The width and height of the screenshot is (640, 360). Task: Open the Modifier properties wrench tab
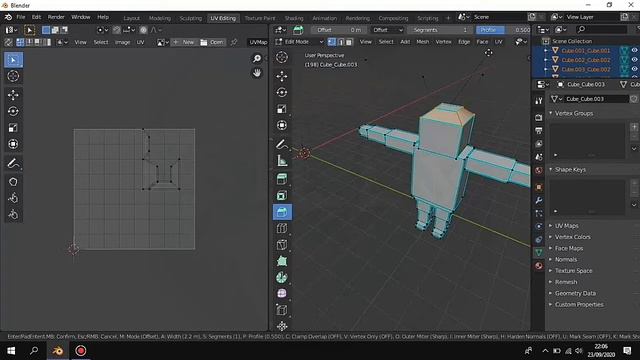point(539,200)
